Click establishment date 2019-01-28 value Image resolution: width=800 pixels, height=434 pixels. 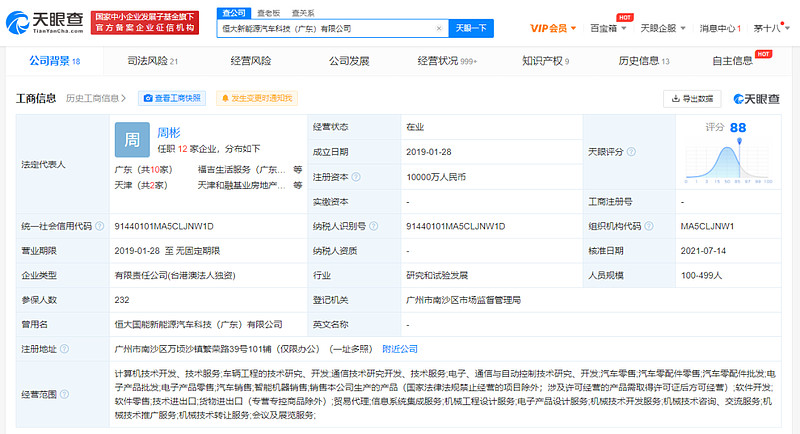(x=429, y=152)
